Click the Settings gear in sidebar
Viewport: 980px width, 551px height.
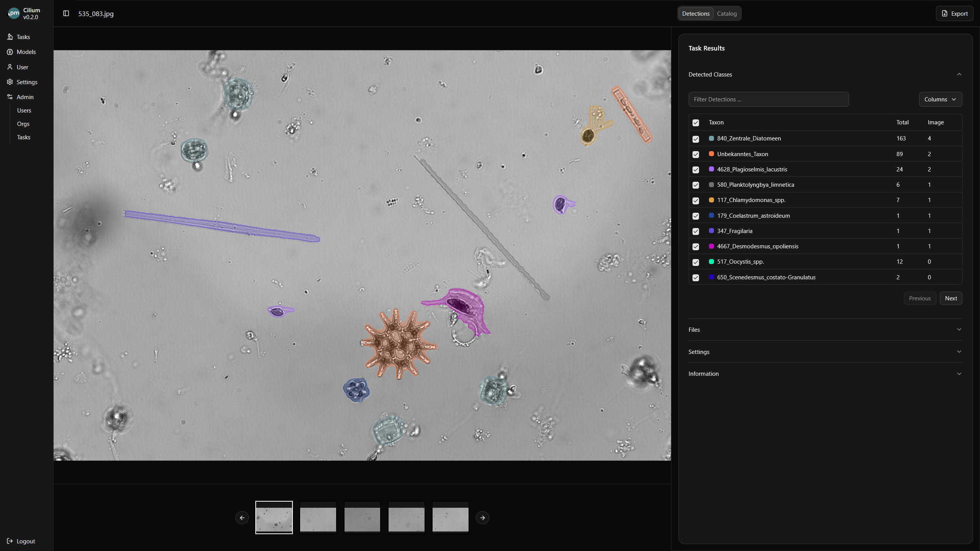click(x=10, y=82)
